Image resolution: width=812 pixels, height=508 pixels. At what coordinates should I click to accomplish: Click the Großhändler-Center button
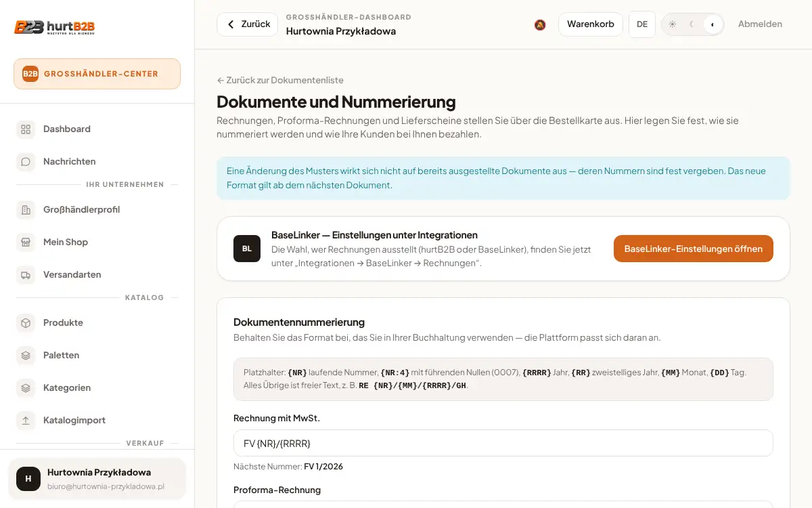97,74
